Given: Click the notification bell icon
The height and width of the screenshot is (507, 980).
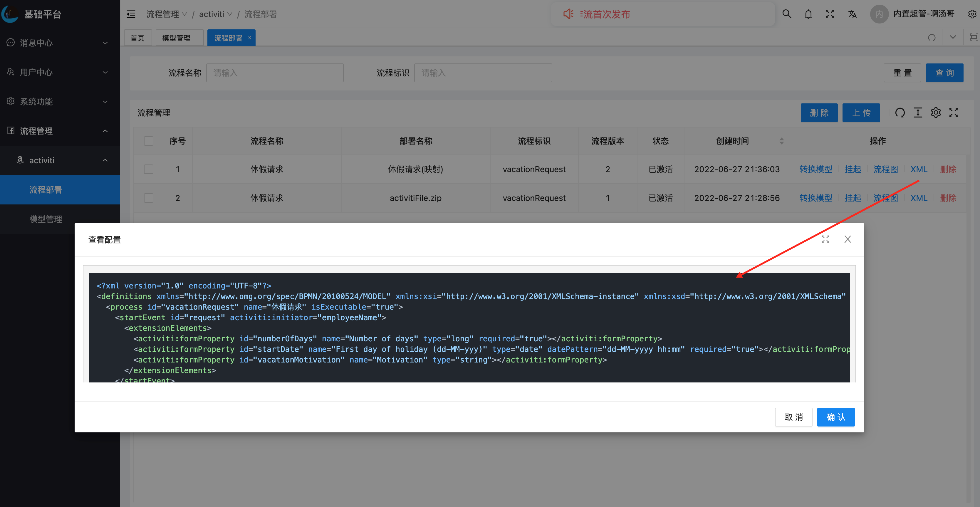Looking at the screenshot, I should 808,14.
